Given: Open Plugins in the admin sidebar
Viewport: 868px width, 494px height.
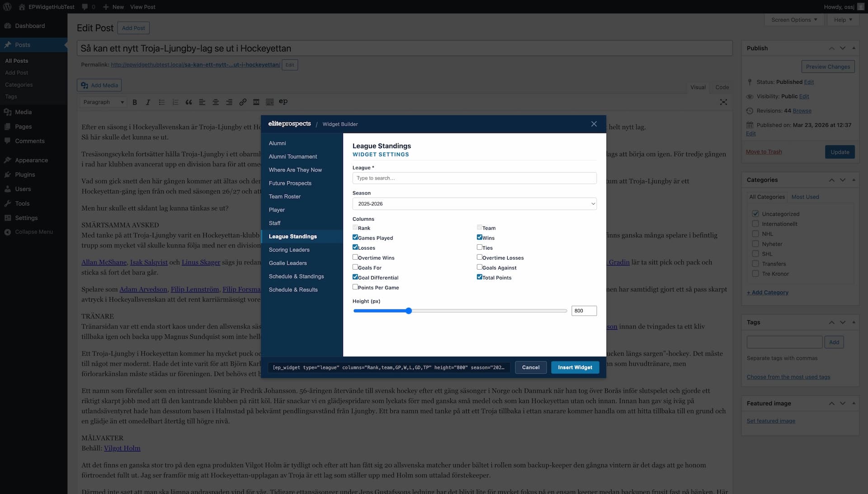Looking at the screenshot, I should [x=25, y=175].
